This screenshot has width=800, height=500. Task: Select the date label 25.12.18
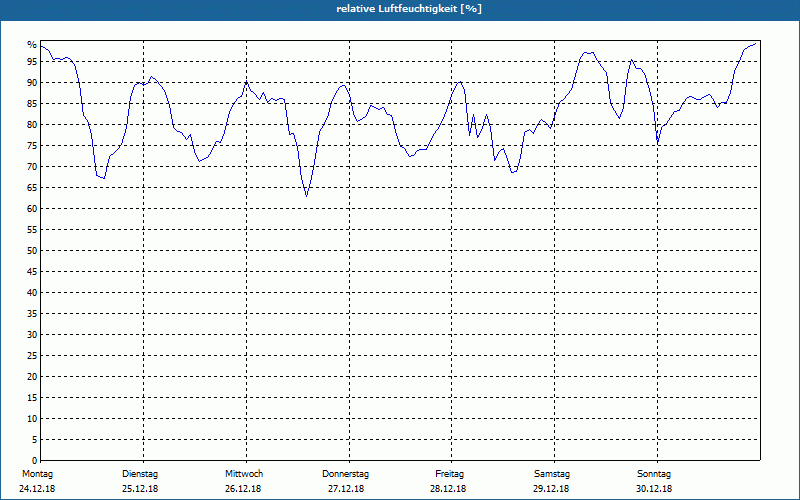click(x=140, y=489)
